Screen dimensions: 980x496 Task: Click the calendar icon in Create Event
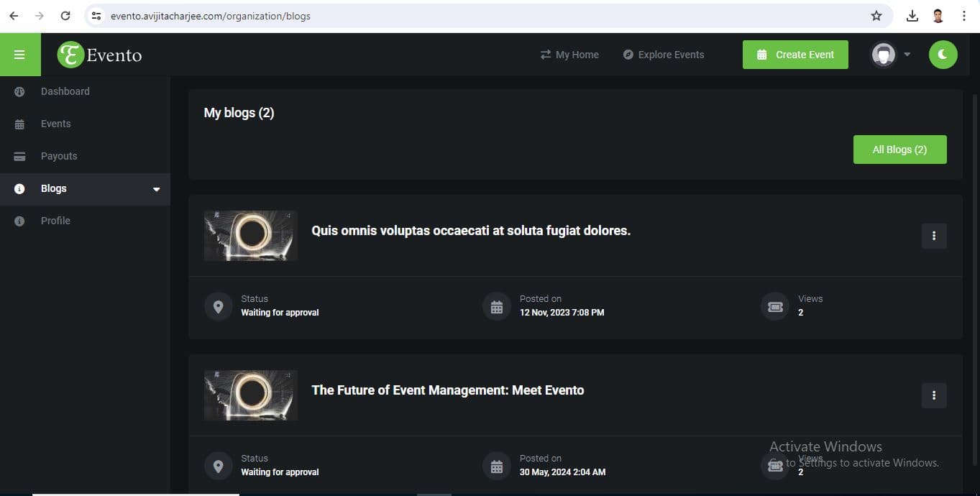[762, 55]
